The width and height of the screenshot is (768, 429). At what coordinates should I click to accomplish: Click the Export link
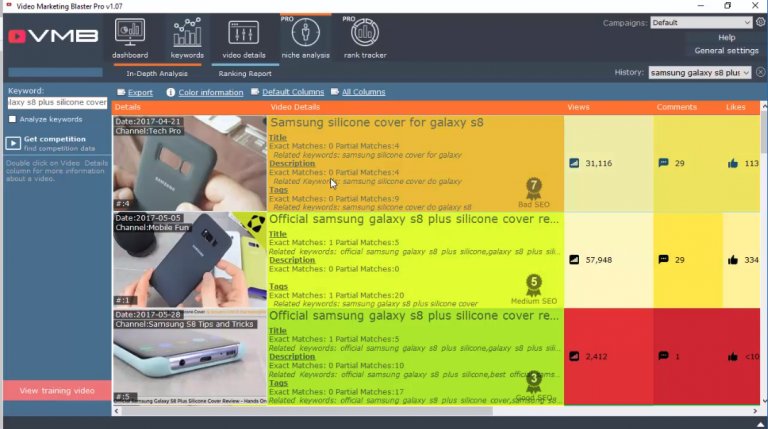[140, 92]
